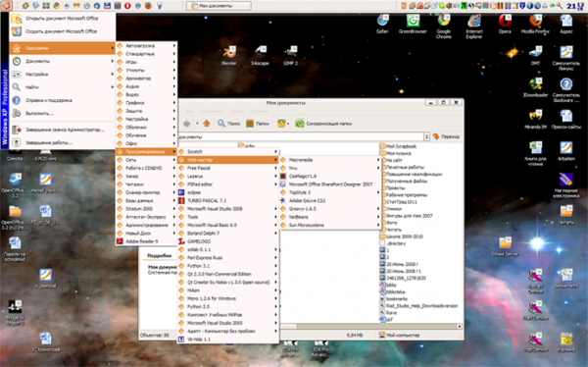Launch Vb Help 1.1 from the menu
This screenshot has height=367, width=588.
[227, 340]
